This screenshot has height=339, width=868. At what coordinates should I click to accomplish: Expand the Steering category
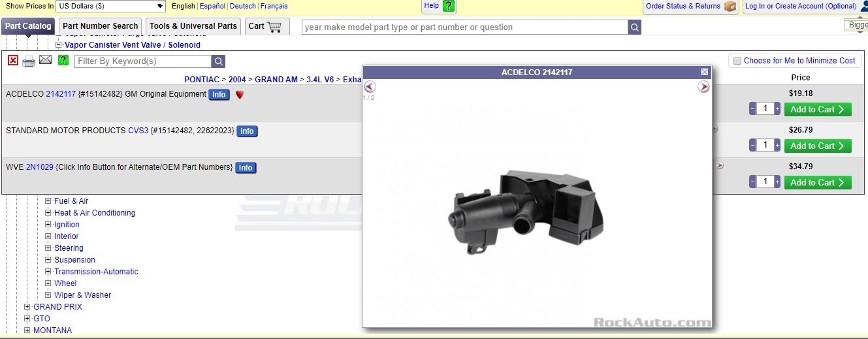tap(48, 248)
